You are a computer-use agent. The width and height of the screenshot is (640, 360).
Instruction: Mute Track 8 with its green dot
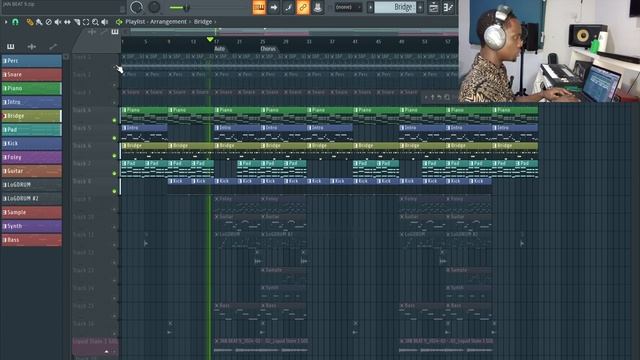(114, 191)
